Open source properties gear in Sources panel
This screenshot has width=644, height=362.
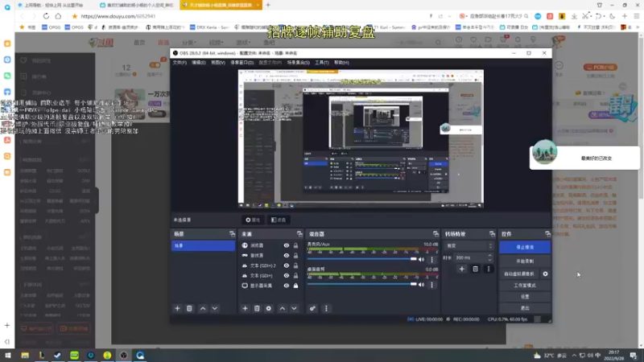[x=269, y=308]
